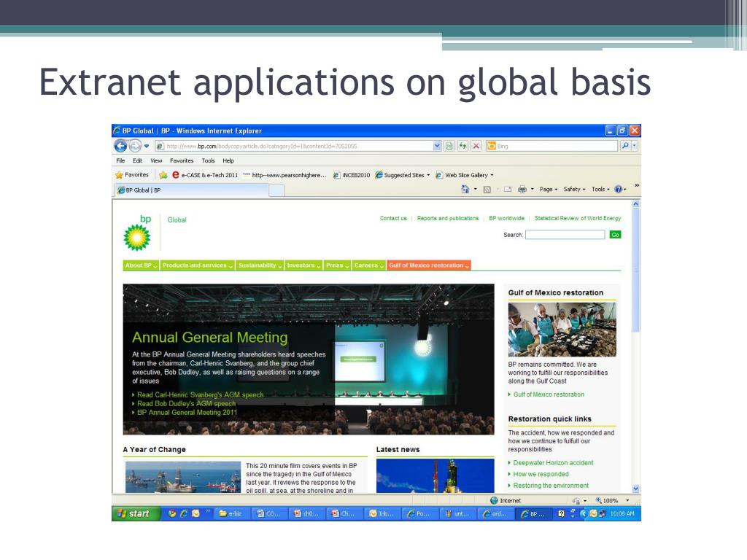Open the iNCEB2010 favorite
Viewport: 747px width, 560px height.
pos(352,175)
